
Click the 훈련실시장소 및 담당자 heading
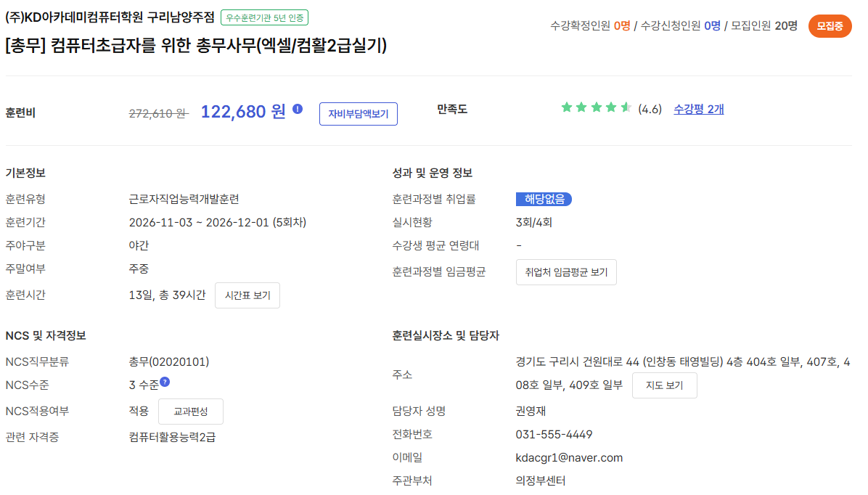tap(446, 336)
